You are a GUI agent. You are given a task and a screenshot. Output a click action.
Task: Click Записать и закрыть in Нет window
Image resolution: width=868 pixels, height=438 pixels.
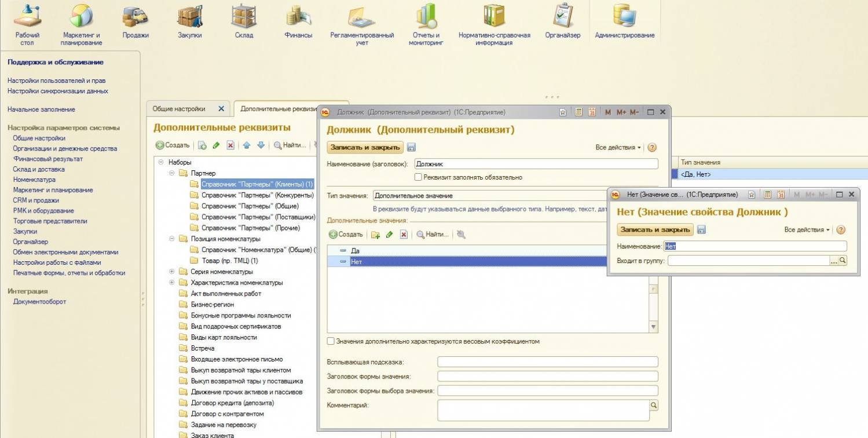tap(655, 230)
